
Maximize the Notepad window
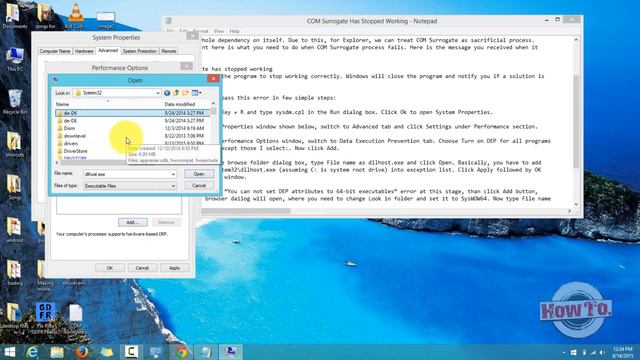pos(558,20)
